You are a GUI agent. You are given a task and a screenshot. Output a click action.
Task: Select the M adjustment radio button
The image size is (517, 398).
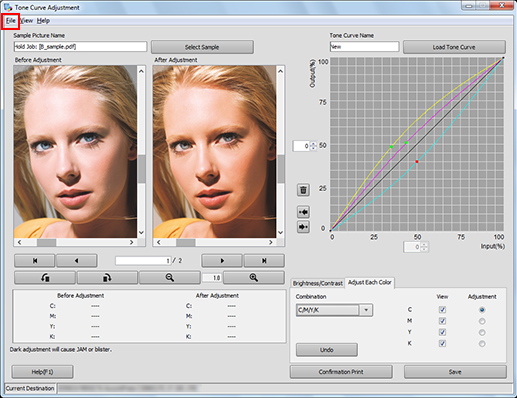(x=482, y=321)
